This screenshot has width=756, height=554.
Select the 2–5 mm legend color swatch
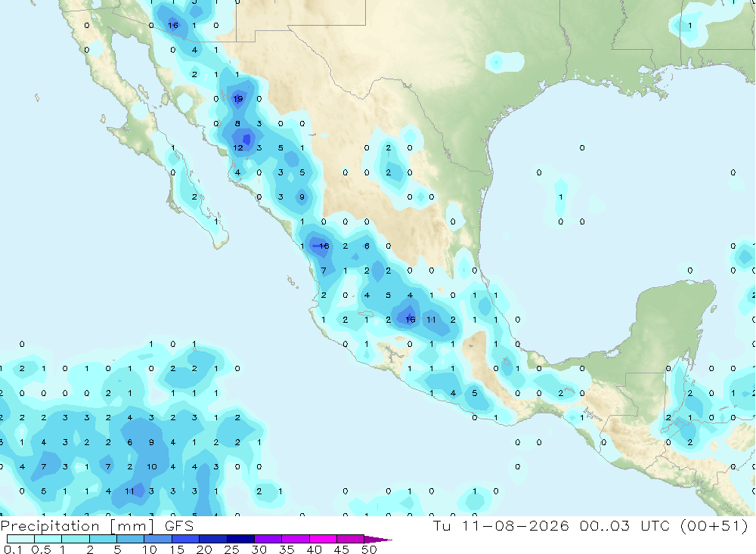click(103, 539)
